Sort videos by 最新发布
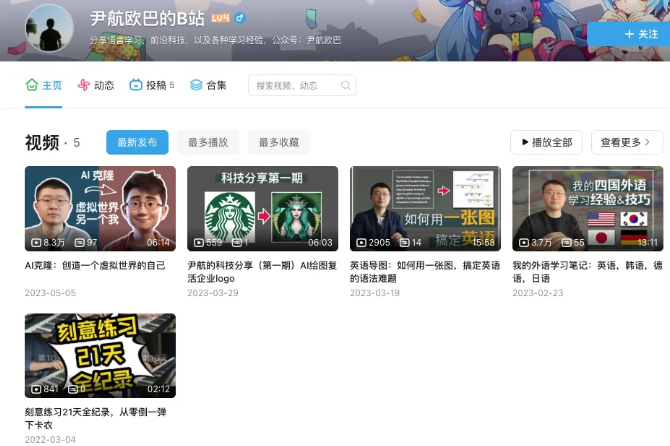This screenshot has width=670, height=446. click(x=137, y=142)
